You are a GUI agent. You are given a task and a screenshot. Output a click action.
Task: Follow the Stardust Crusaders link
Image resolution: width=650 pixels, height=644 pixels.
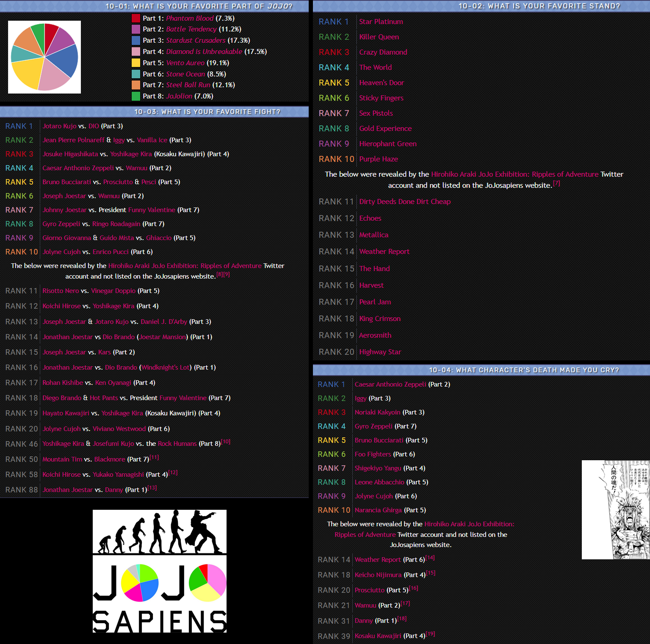tap(196, 40)
